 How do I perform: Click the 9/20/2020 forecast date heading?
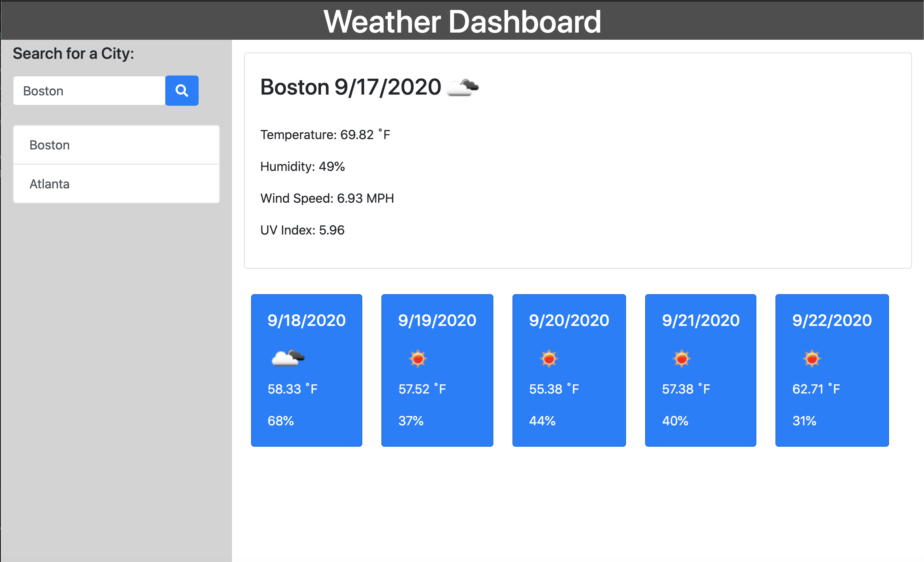(x=569, y=320)
